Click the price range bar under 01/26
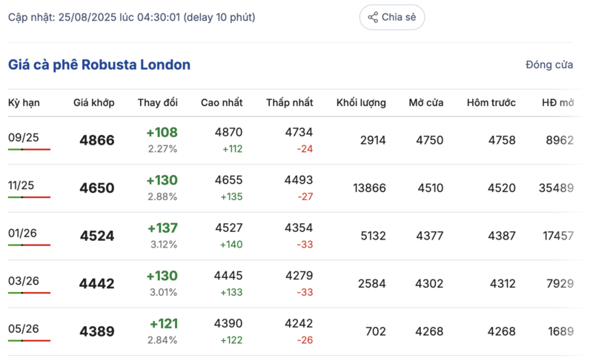The height and width of the screenshot is (364, 593). pos(29,245)
